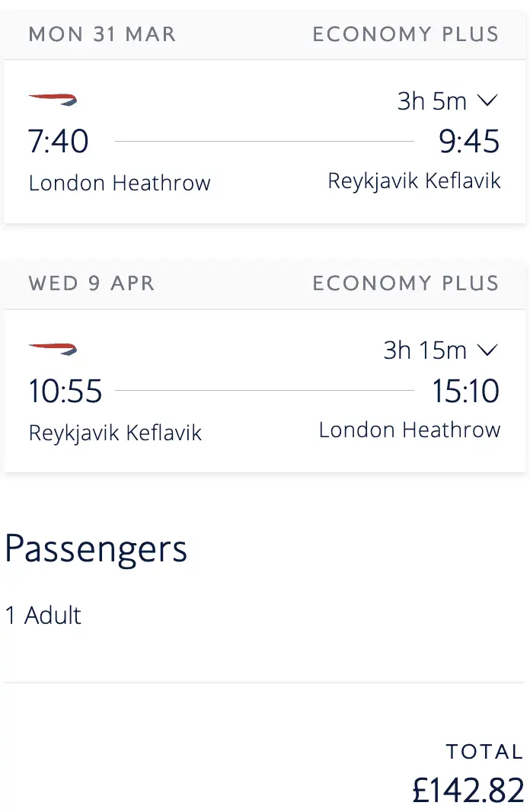Click the 9:45 arrival time
Screen dimensions: 530x812
469,142
